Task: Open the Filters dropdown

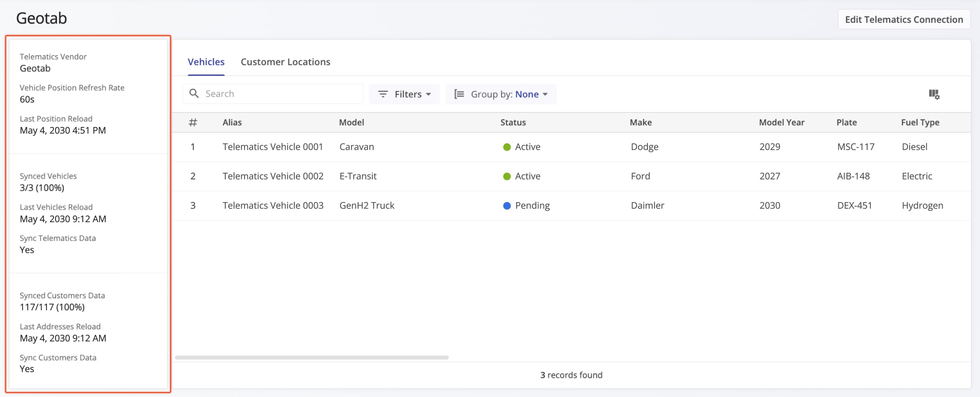Action: [x=404, y=94]
